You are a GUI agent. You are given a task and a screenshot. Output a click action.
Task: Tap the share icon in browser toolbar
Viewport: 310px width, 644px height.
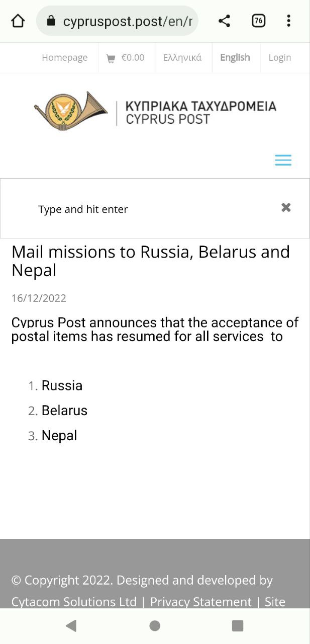click(225, 21)
